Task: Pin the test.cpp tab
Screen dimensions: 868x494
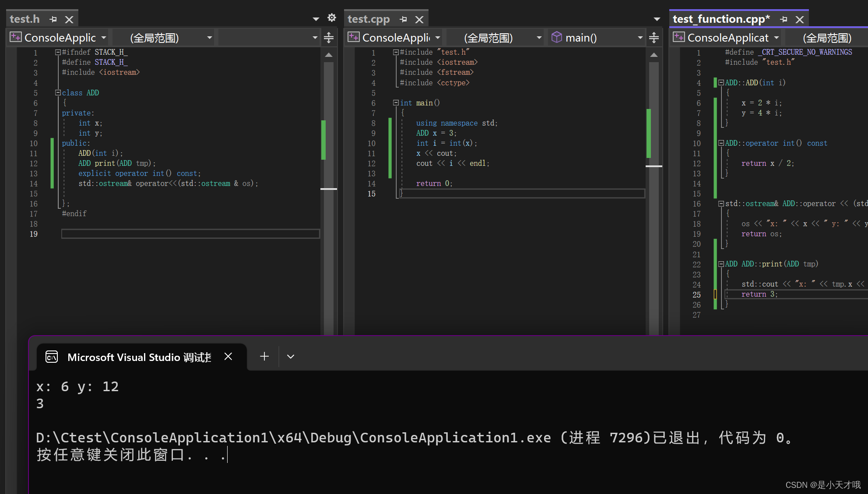Action: [403, 19]
